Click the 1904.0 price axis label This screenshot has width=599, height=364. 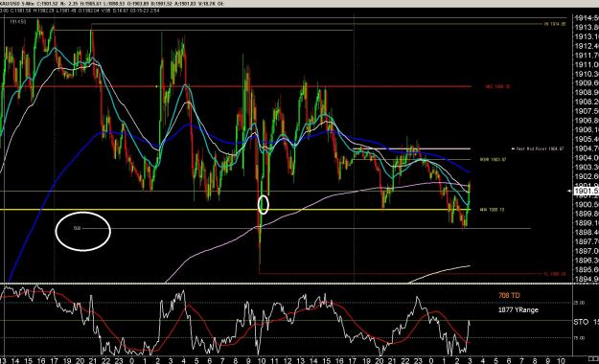(587, 158)
